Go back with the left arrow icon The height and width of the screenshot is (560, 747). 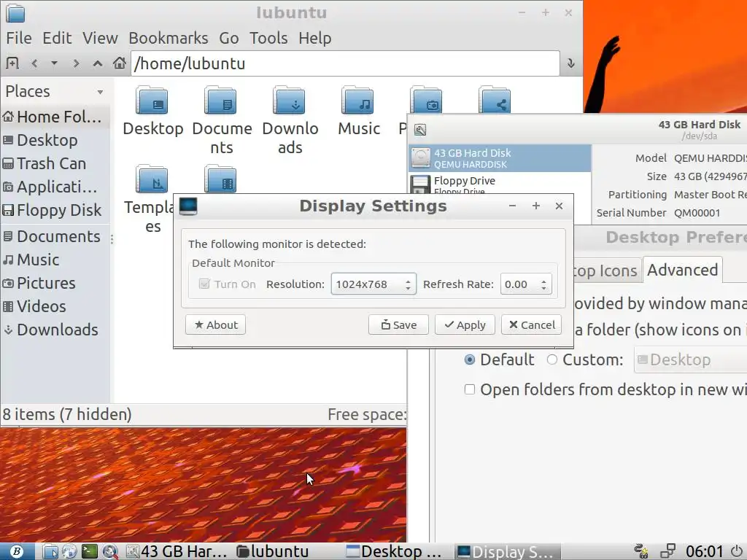(x=34, y=63)
